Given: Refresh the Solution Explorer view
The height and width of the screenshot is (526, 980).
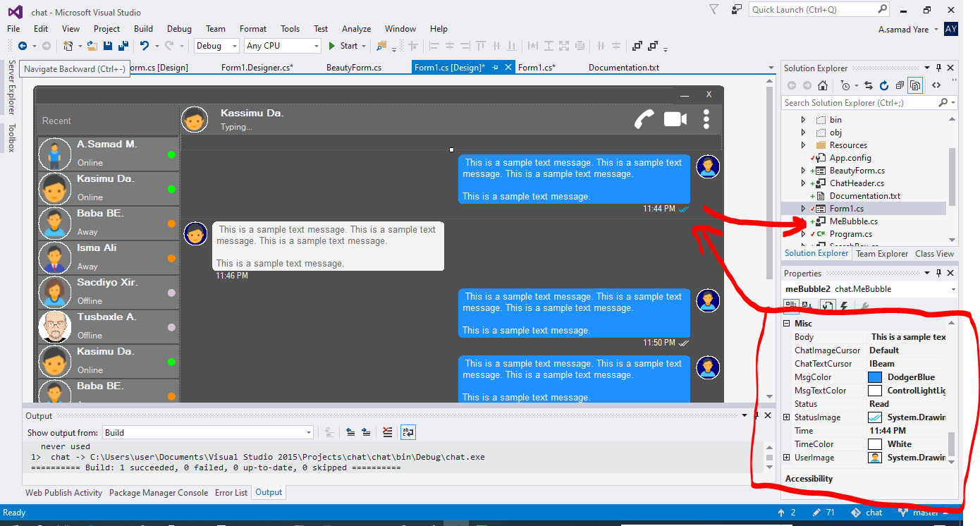Looking at the screenshot, I should pyautogui.click(x=884, y=85).
